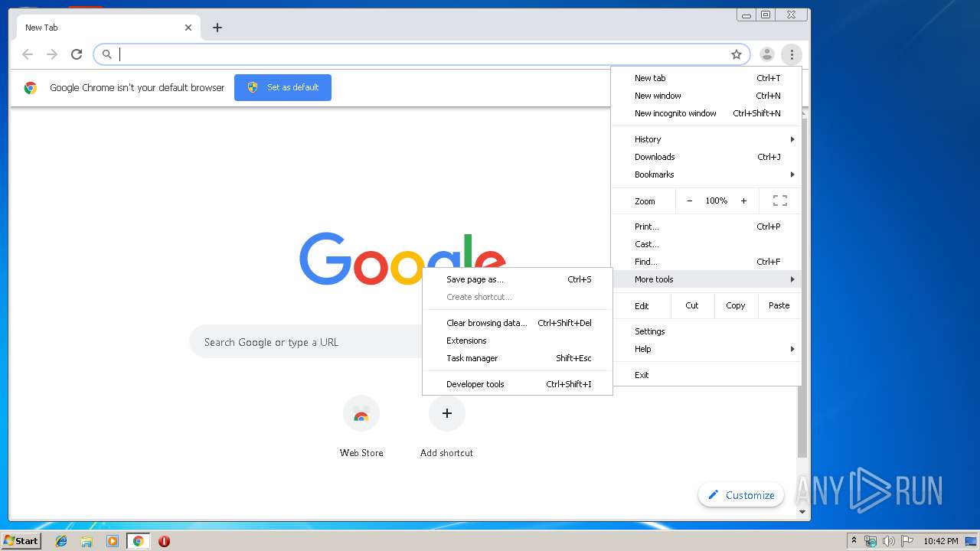This screenshot has width=980, height=551.
Task: Open Windows Explorer folder in taskbar
Action: (87, 541)
